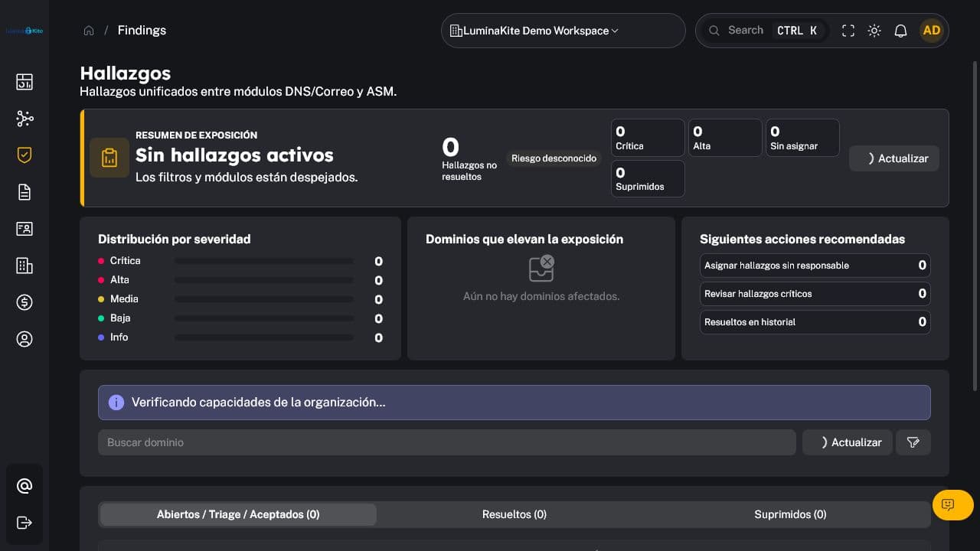Image resolution: width=980 pixels, height=551 pixels.
Task: Toggle fullscreen mode icon
Action: [848, 31]
